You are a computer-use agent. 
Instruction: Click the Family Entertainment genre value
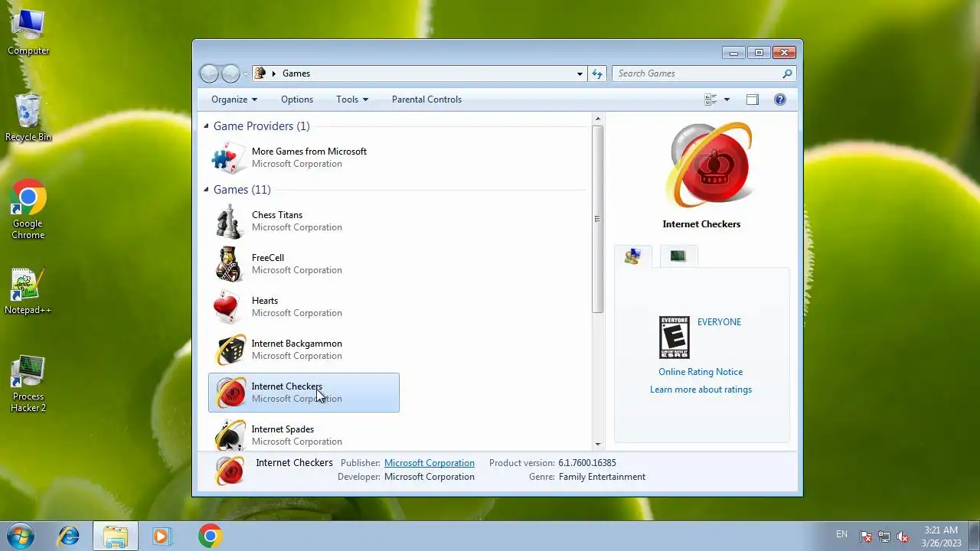click(602, 477)
